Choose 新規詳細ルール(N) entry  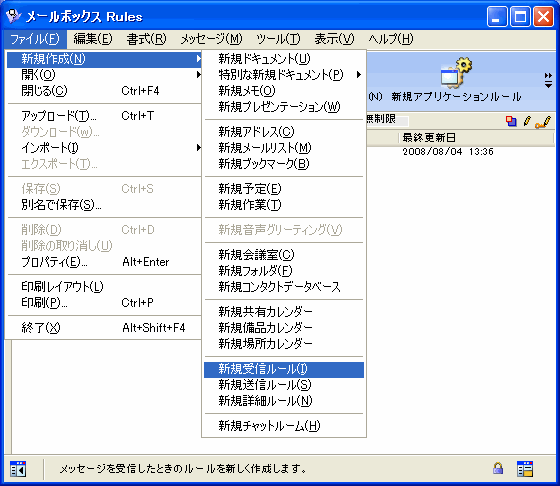(x=284, y=401)
